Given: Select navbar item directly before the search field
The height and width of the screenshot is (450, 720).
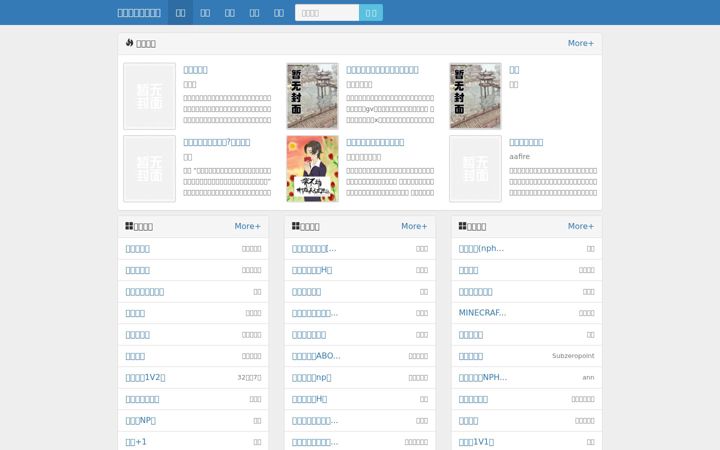Looking at the screenshot, I should 279,12.
